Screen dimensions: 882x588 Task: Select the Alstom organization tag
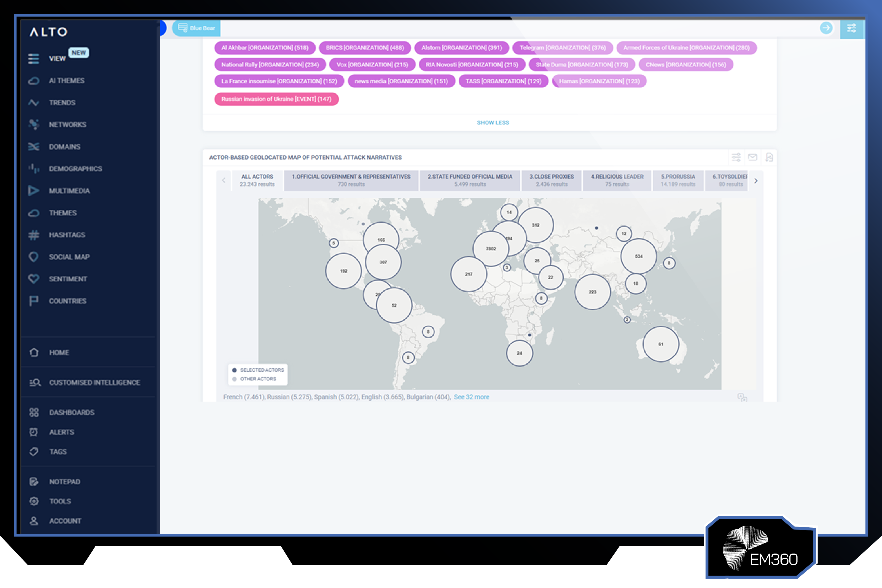pos(462,48)
